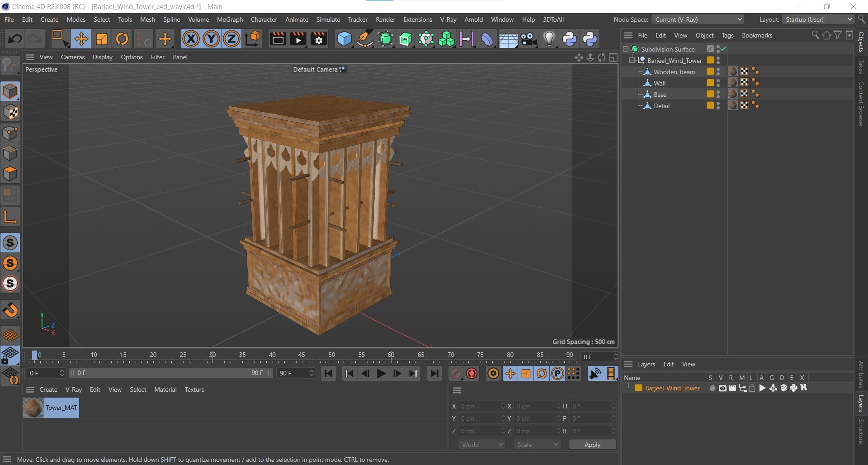Open the World coordinate system dropdown

pyautogui.click(x=482, y=445)
